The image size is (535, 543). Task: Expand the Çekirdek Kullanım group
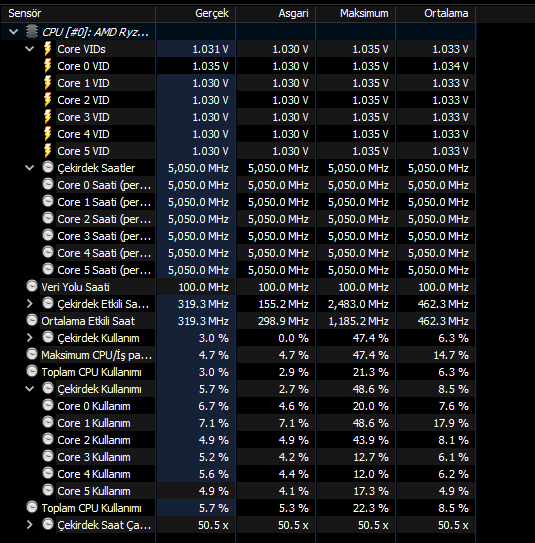30,338
